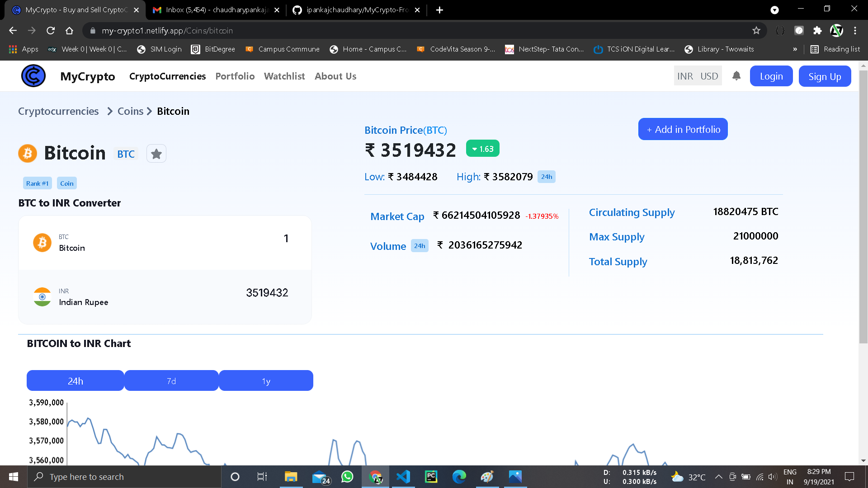Switch currency to INR
The image size is (868, 488).
click(685, 76)
